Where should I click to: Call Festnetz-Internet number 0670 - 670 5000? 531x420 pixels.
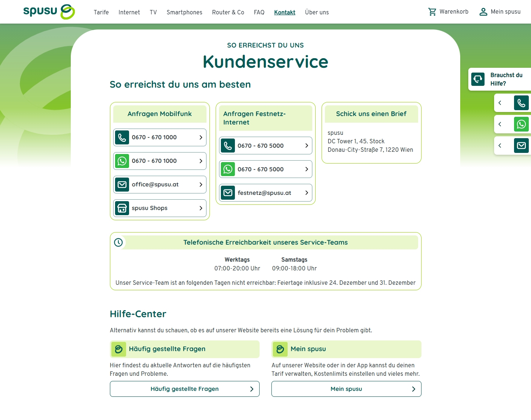[x=265, y=146]
